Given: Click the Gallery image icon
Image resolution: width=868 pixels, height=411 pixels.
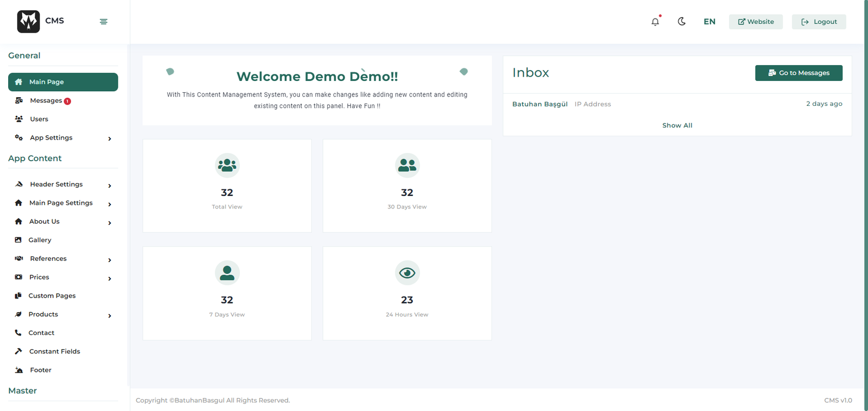Looking at the screenshot, I should click(18, 240).
